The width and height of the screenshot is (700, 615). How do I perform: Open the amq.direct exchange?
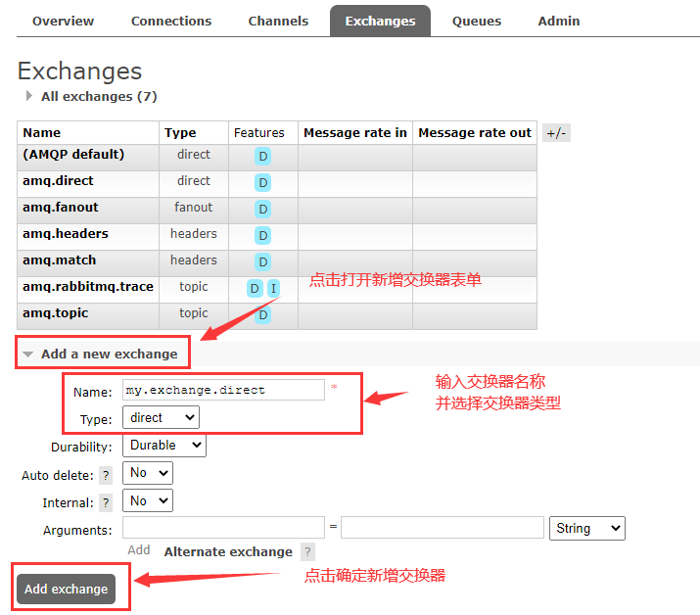pos(58,181)
